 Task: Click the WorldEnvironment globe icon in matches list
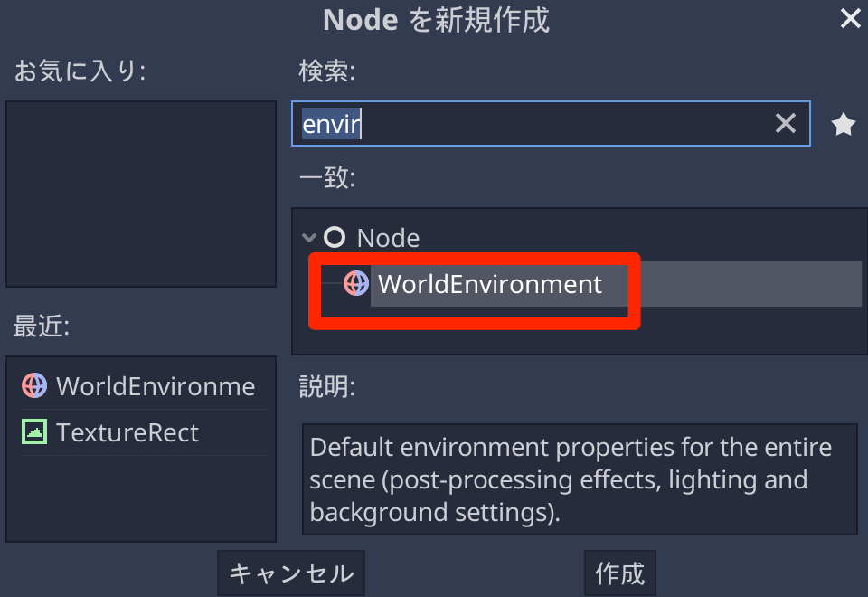pyautogui.click(x=355, y=283)
